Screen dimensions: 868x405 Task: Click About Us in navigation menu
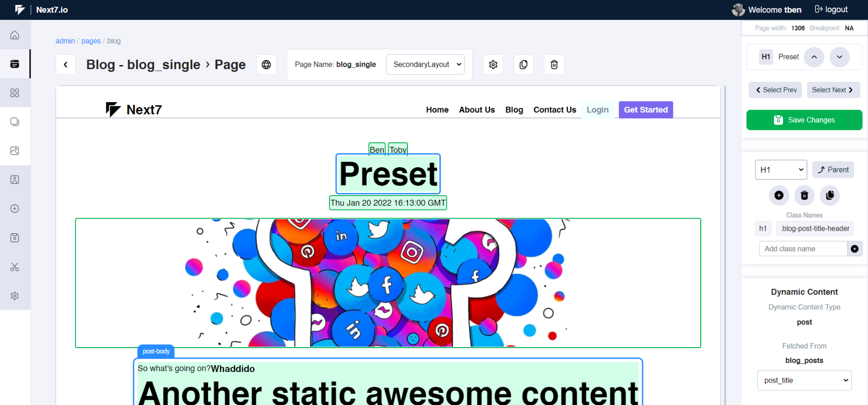click(476, 110)
